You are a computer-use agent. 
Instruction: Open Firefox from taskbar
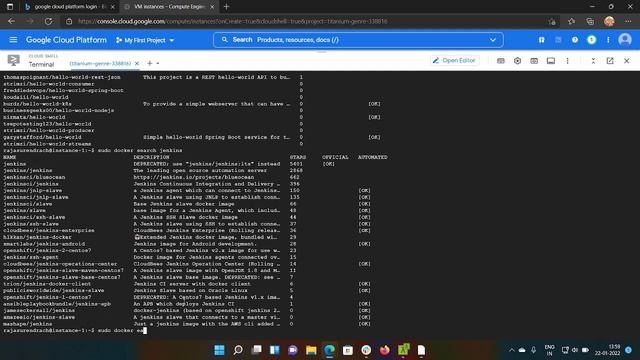pyautogui.click(x=384, y=350)
